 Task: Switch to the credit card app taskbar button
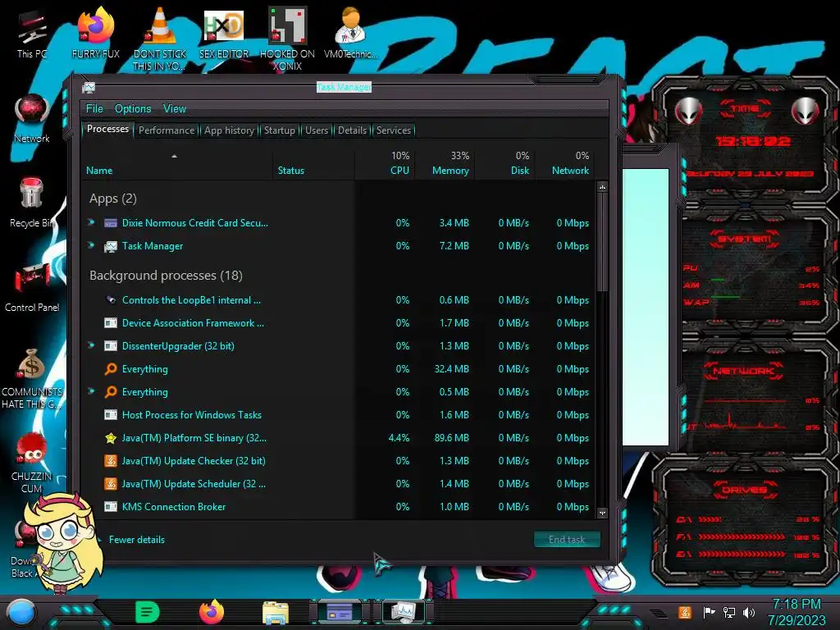(340, 612)
